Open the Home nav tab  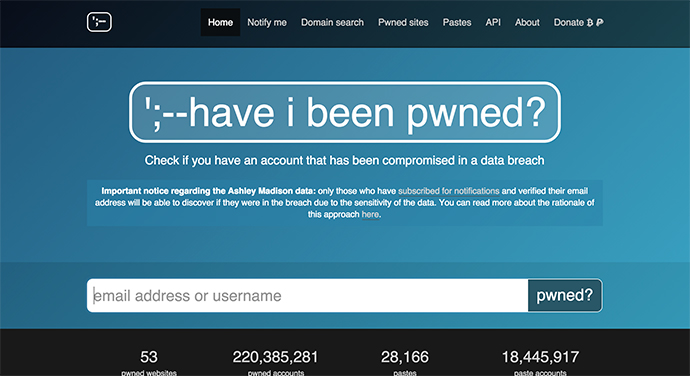tap(220, 22)
